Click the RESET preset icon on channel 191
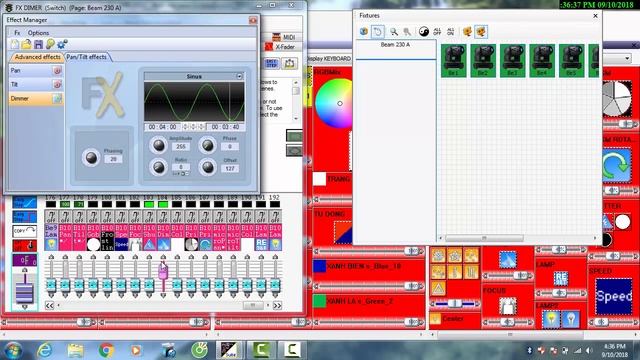Image resolution: width=640 pixels, height=360 pixels. click(261, 244)
